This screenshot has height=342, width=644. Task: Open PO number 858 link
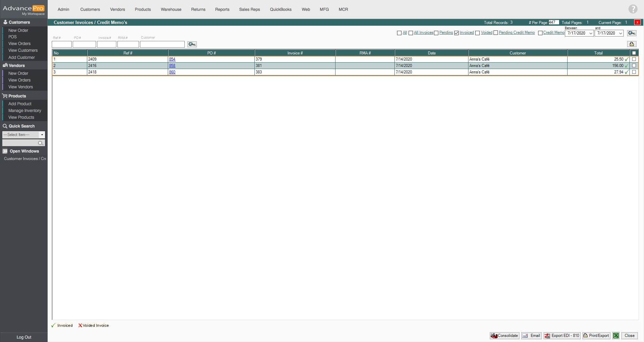(172, 66)
